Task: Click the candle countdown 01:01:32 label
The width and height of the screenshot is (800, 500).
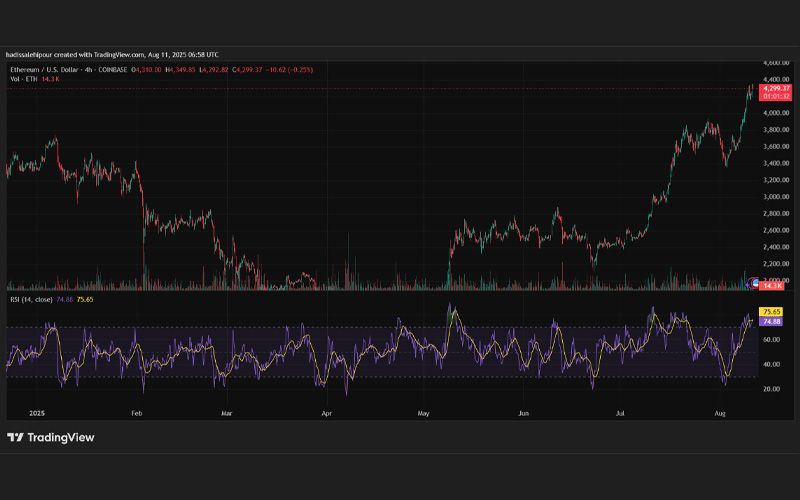Action: click(776, 96)
